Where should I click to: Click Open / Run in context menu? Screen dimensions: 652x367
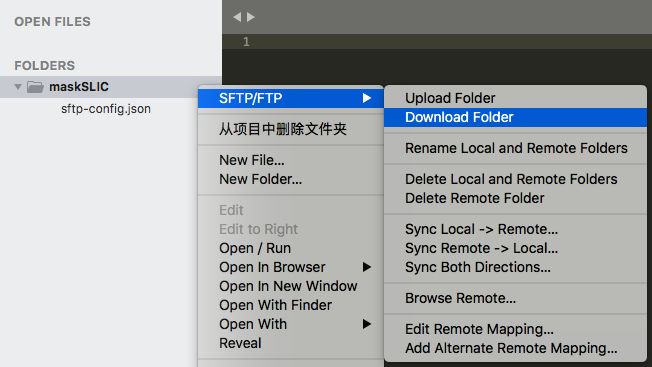point(291,248)
